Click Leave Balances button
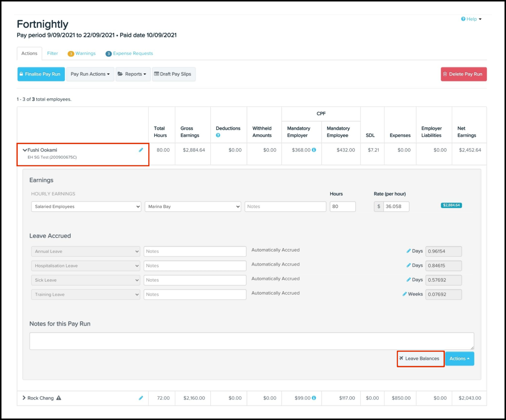Viewport: 506px width, 420px height. [420, 358]
